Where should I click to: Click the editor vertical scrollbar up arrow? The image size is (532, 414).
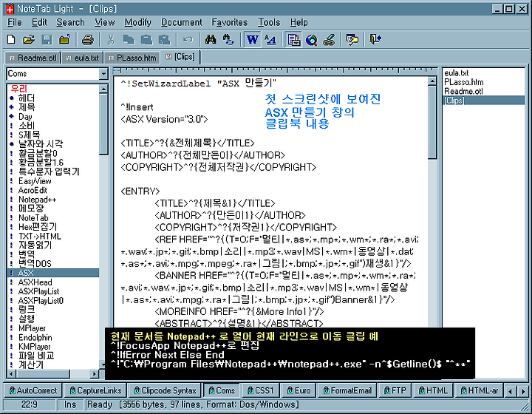pyautogui.click(x=432, y=81)
